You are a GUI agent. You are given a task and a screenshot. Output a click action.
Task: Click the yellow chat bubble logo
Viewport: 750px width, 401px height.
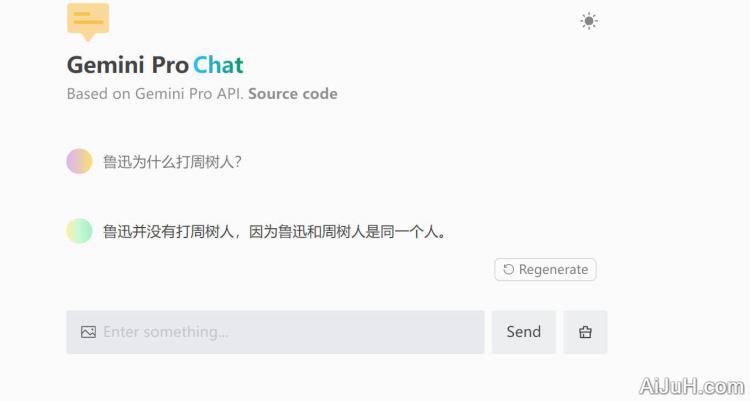[x=88, y=20]
